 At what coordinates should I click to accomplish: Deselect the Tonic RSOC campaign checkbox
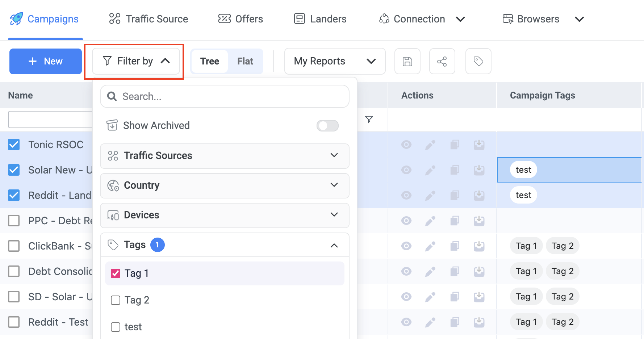coord(14,145)
